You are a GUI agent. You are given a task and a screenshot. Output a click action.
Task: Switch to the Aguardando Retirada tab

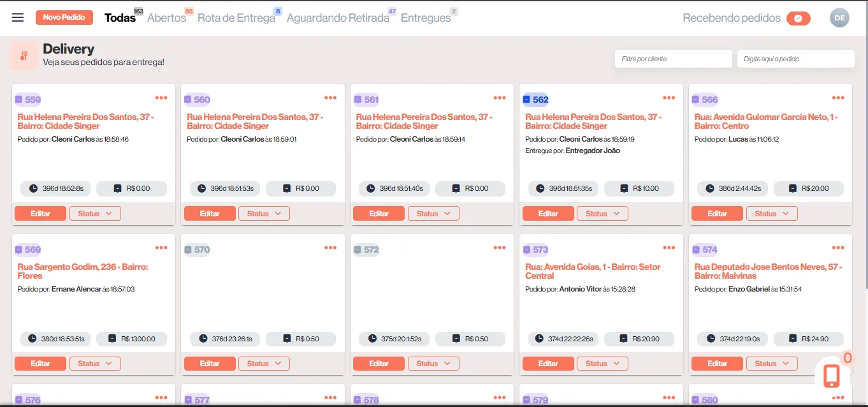(338, 18)
